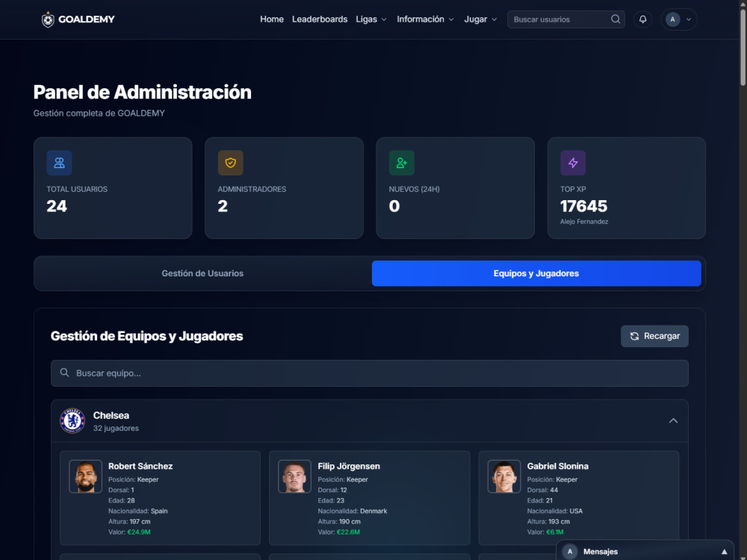Viewport: 747px width, 560px height.
Task: Click the Total Usuarios count 24
Action: [57, 206]
